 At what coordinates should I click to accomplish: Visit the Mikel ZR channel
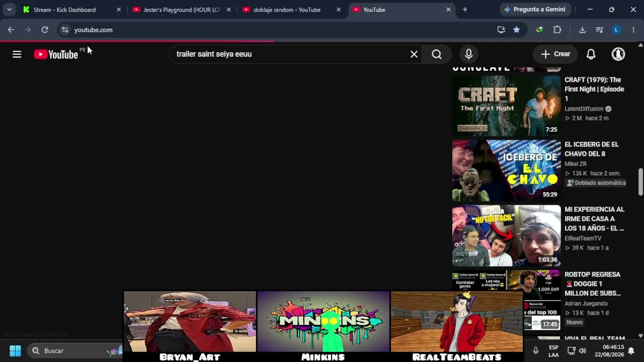(576, 164)
